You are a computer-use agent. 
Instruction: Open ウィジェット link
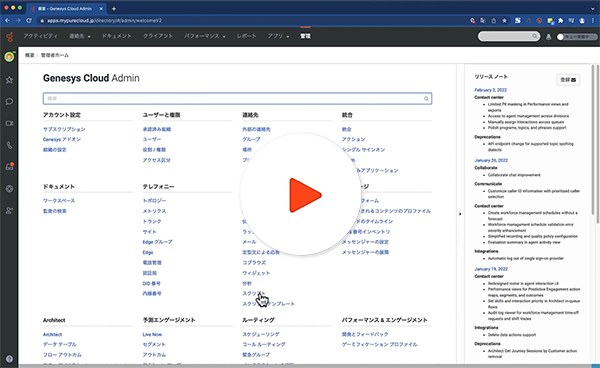(x=256, y=273)
